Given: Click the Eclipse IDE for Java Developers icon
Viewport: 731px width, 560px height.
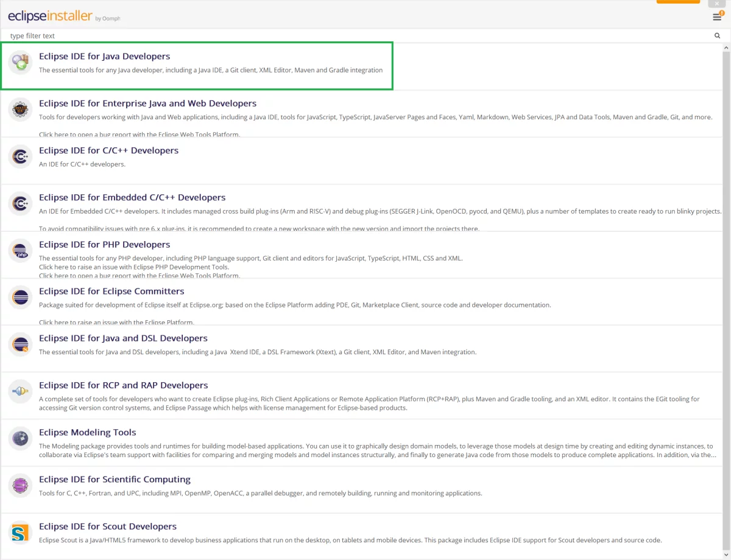Looking at the screenshot, I should [20, 62].
